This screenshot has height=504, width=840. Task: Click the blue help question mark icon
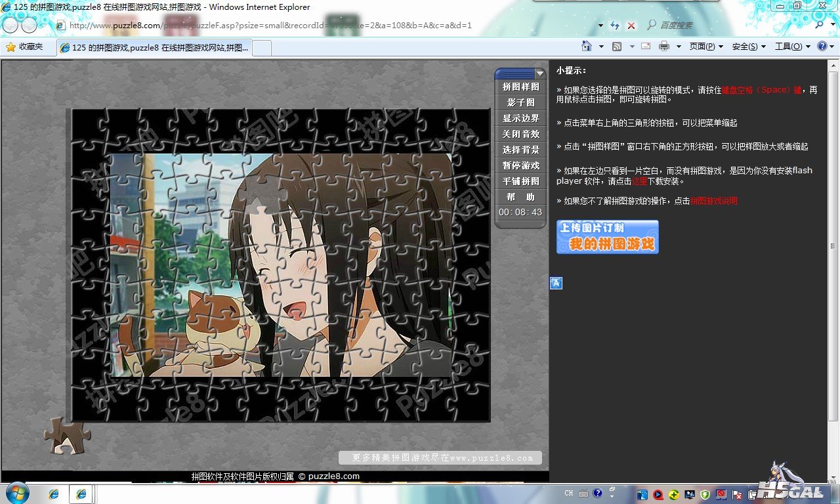822,46
